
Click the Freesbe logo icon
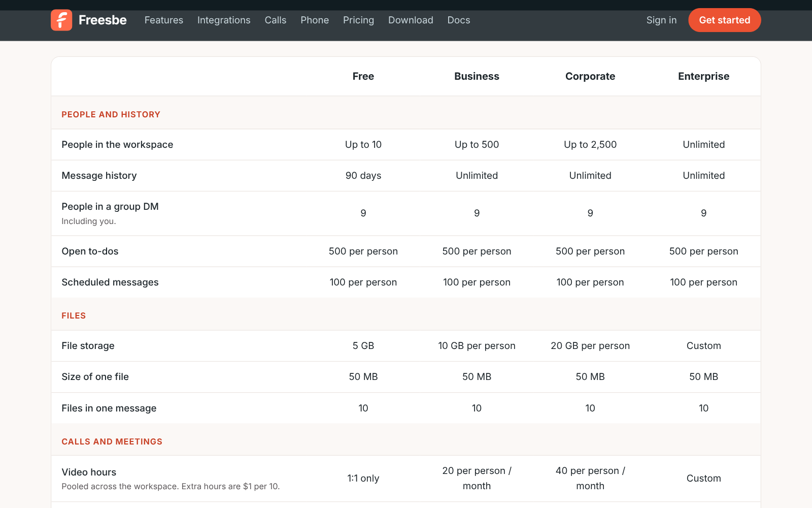pos(61,20)
